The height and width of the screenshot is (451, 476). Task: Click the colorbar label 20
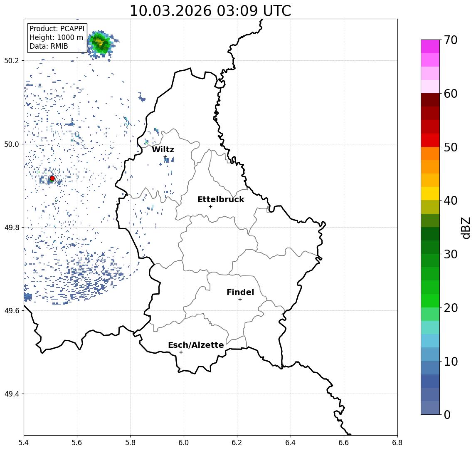point(451,307)
